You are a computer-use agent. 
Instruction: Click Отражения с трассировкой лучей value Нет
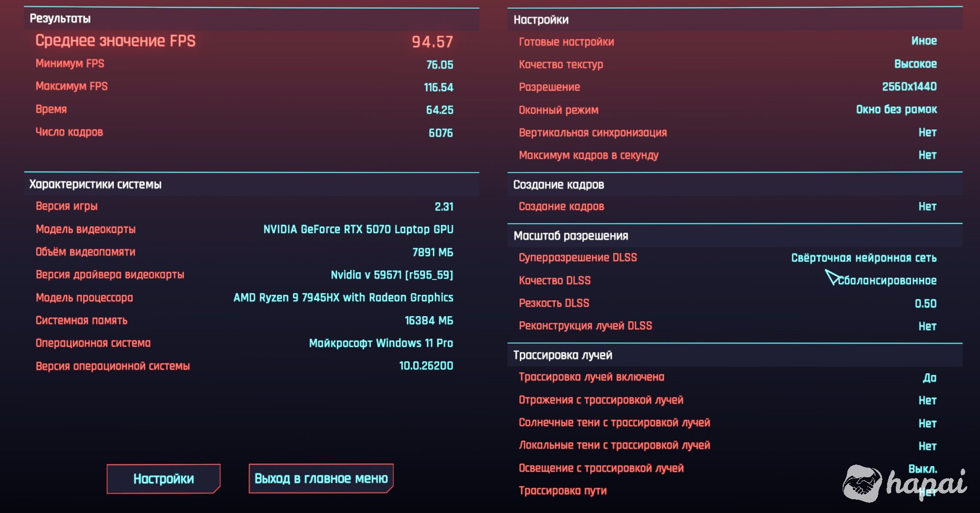point(927,400)
